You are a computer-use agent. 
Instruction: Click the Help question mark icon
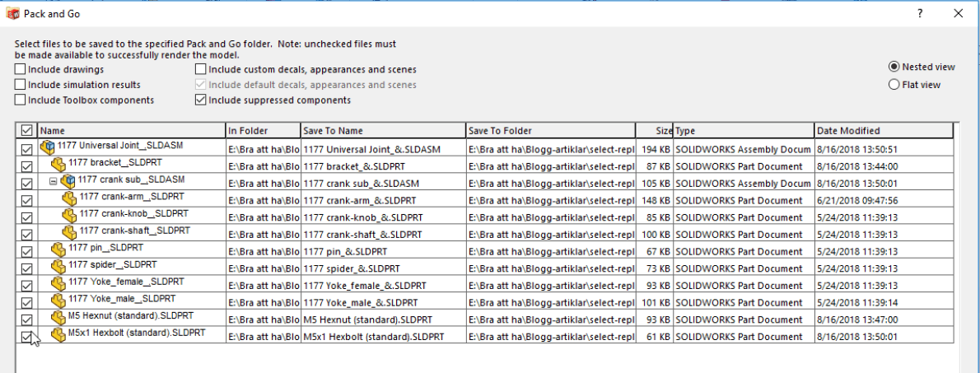click(x=920, y=13)
